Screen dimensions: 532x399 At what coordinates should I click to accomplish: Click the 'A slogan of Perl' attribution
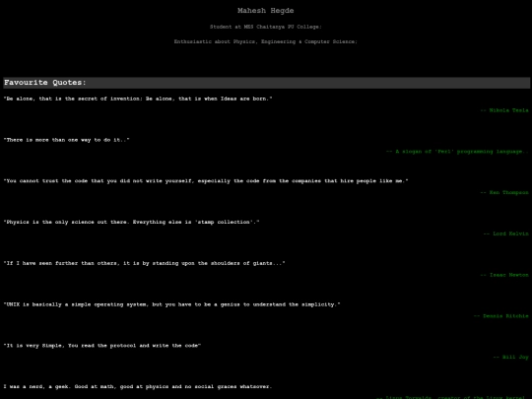pyautogui.click(x=457, y=152)
